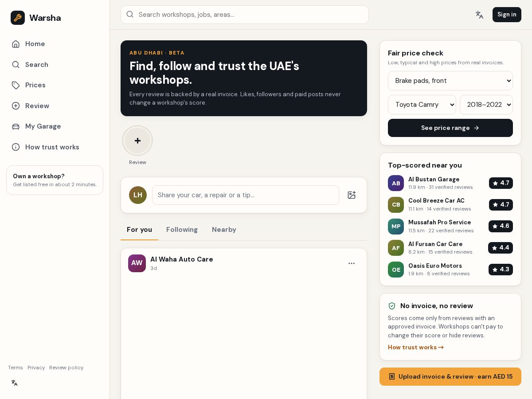Follow the How trust works → link
This screenshot has height=399, width=532.
point(416,348)
